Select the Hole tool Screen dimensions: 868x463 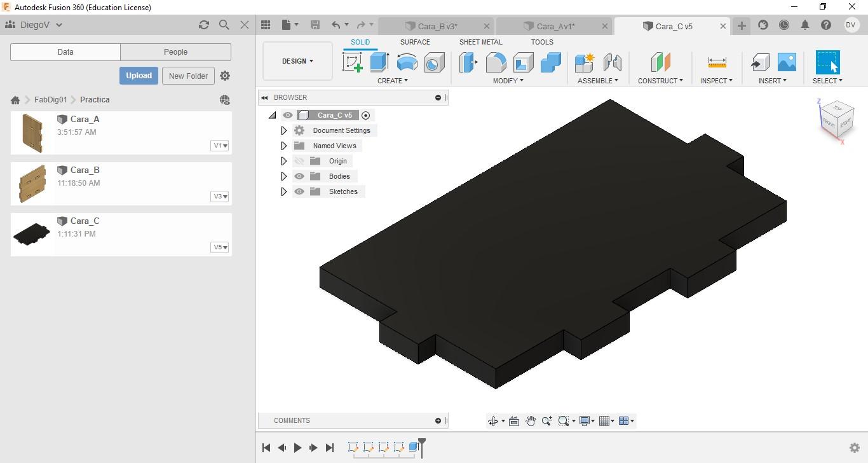pos(435,62)
